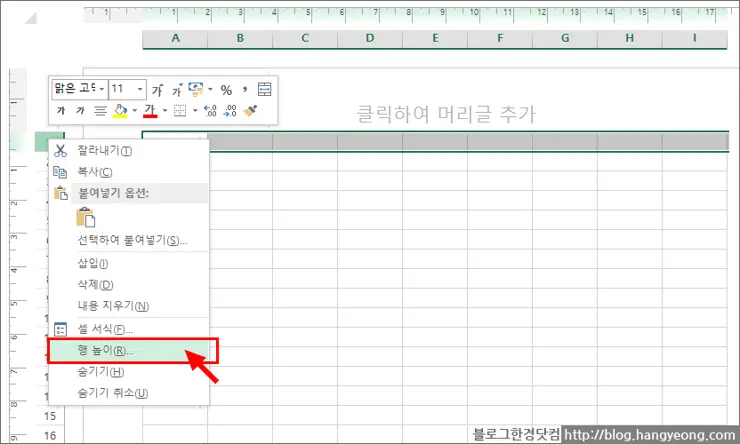Image resolution: width=740 pixels, height=444 pixels.
Task: Select column H header
Action: 630,39
